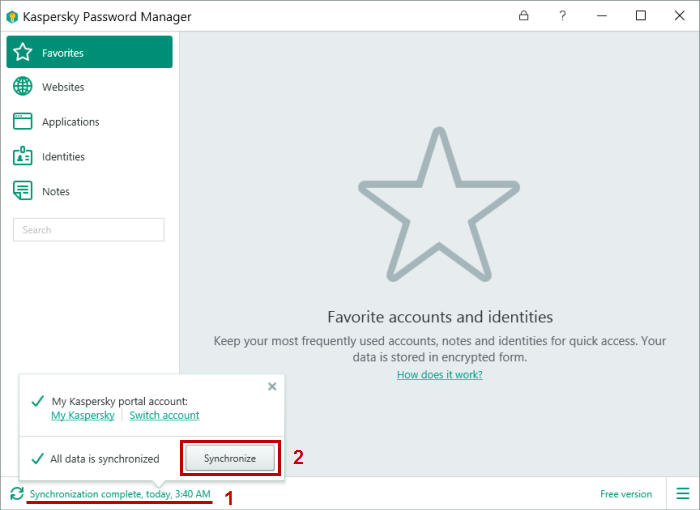Image resolution: width=700 pixels, height=510 pixels.
Task: Click the Favorites star icon in sidebar
Action: click(23, 52)
